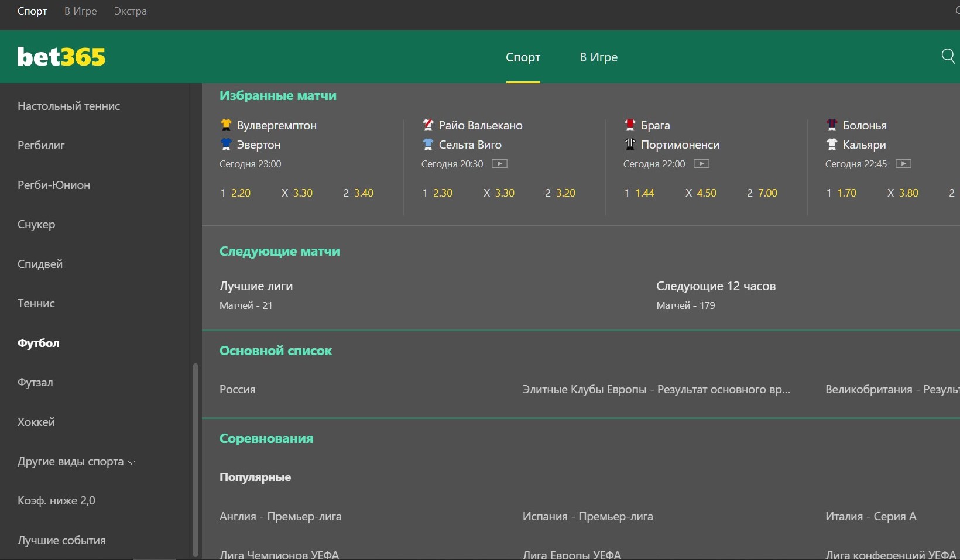Select Спидвей in sidebar
The width and height of the screenshot is (960, 560).
[x=40, y=264]
